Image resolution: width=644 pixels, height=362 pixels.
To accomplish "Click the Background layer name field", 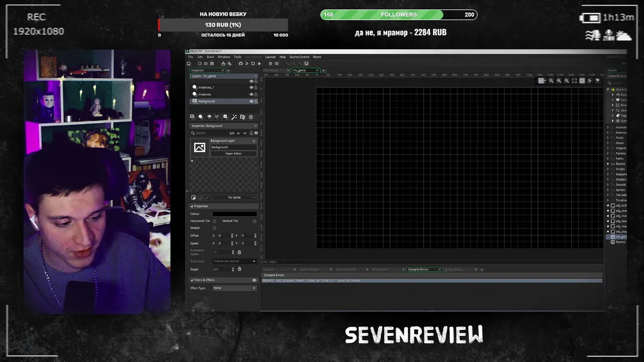I will (233, 147).
